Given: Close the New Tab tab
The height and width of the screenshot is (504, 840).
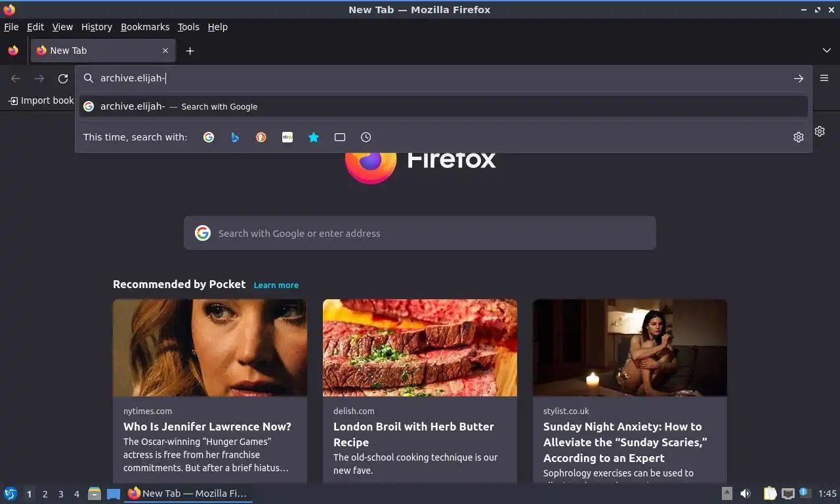Looking at the screenshot, I should click(165, 51).
